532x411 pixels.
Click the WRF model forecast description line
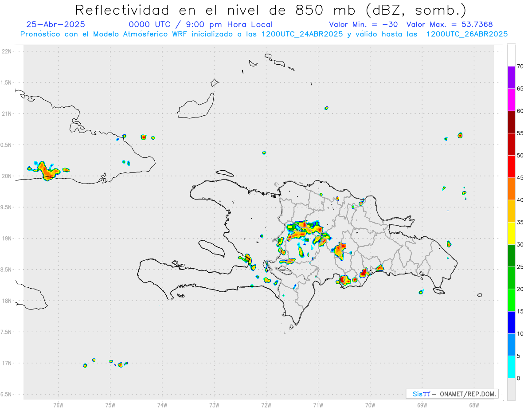264,34
